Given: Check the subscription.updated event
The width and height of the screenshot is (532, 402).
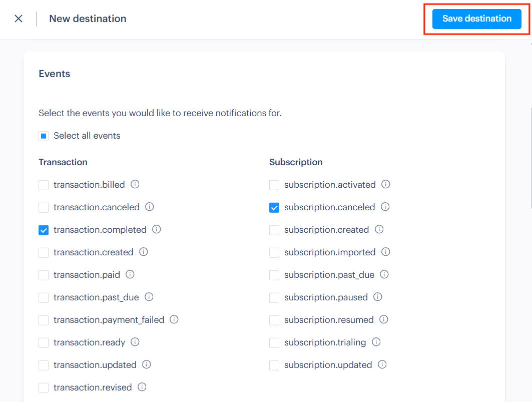Looking at the screenshot, I should click(x=274, y=365).
